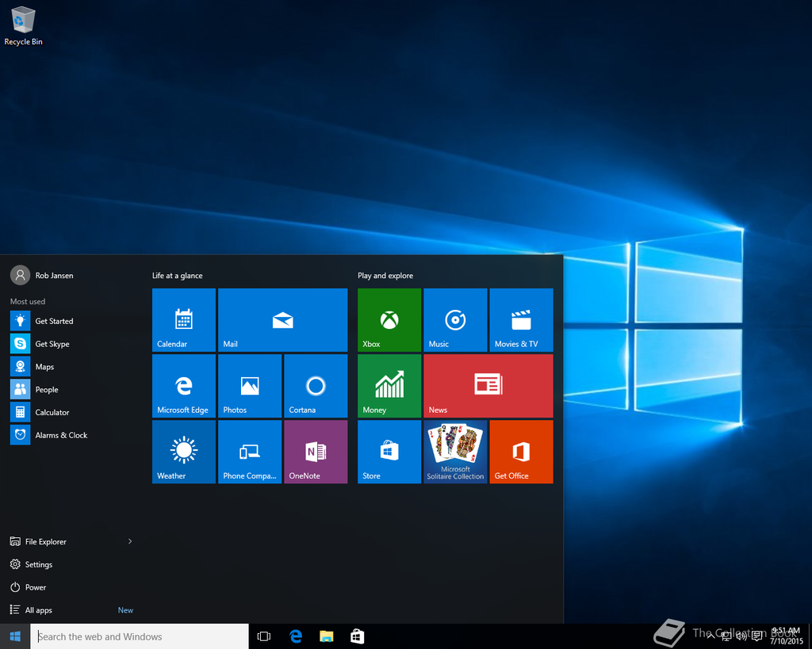Launch Cortana from its Start menu tile
Screen dimensions: 812x649
(x=315, y=386)
